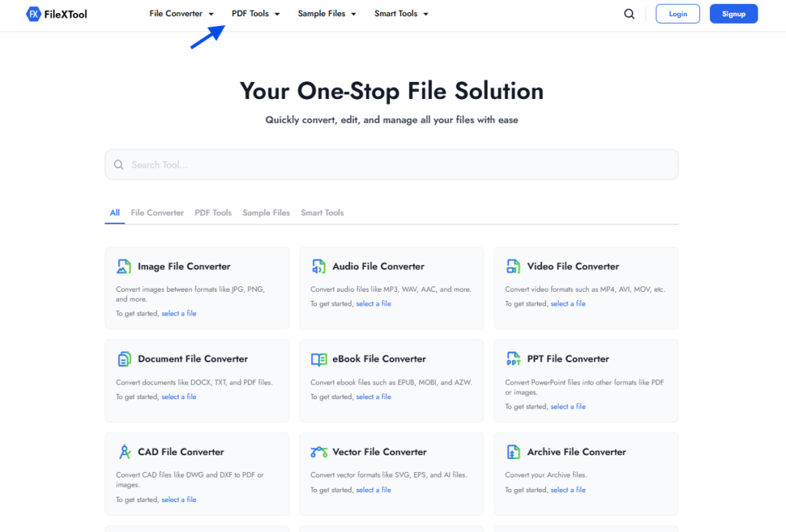Select the All category tab

(x=114, y=213)
